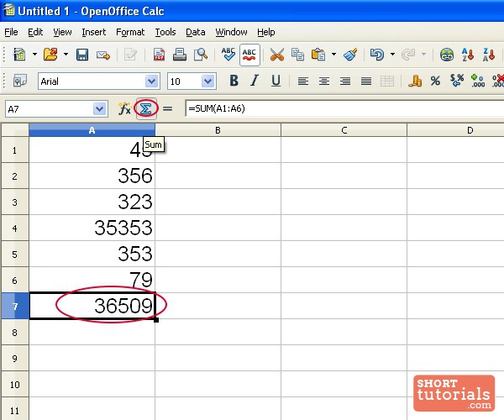This screenshot has width=504, height=420.
Task: Click the Hyperlink globe icon
Action: click(x=447, y=55)
